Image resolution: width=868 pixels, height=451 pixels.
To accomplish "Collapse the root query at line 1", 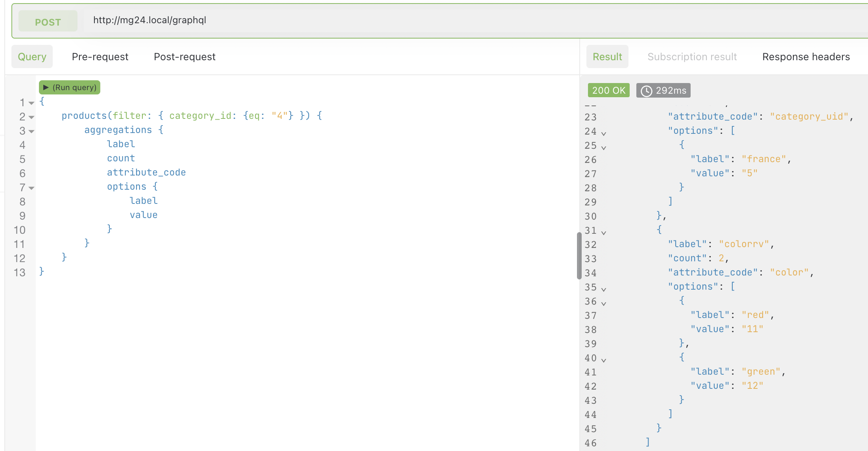I will pos(31,102).
